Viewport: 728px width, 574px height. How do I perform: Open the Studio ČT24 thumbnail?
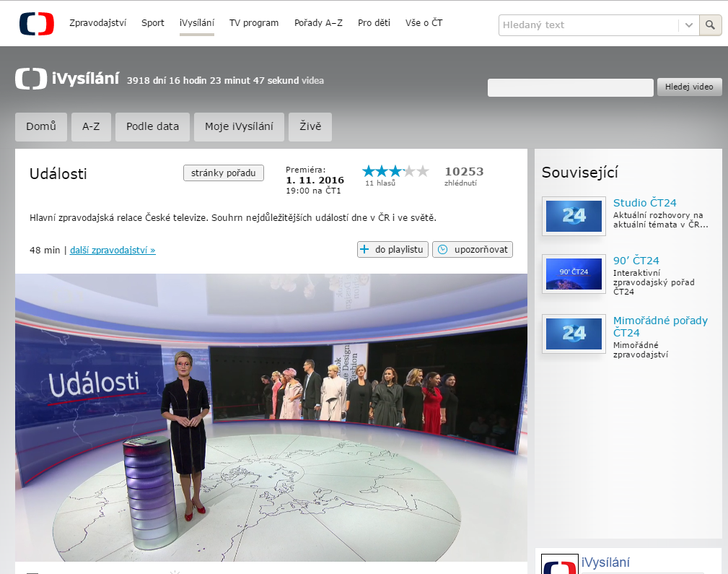coord(574,216)
